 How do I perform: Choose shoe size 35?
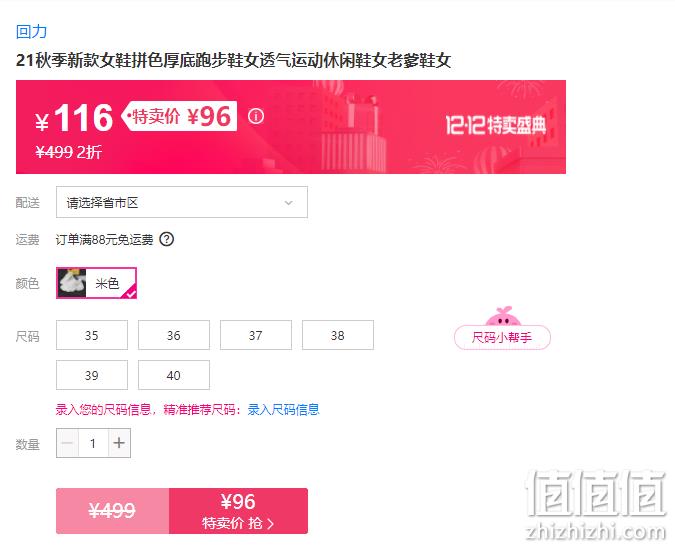pyautogui.click(x=92, y=335)
